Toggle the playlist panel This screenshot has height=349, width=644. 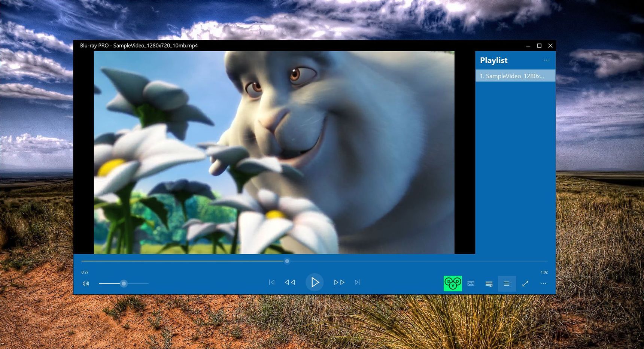(x=507, y=283)
